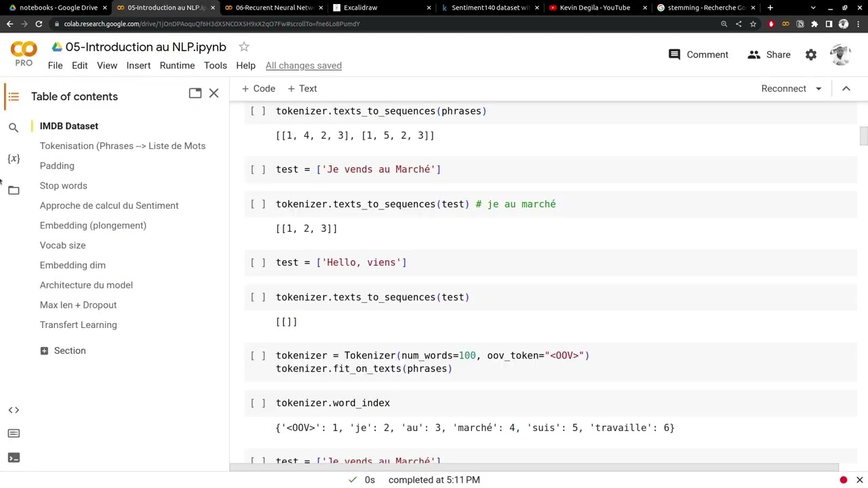Click the red recording status dot
The width and height of the screenshot is (868, 488).
point(844,480)
